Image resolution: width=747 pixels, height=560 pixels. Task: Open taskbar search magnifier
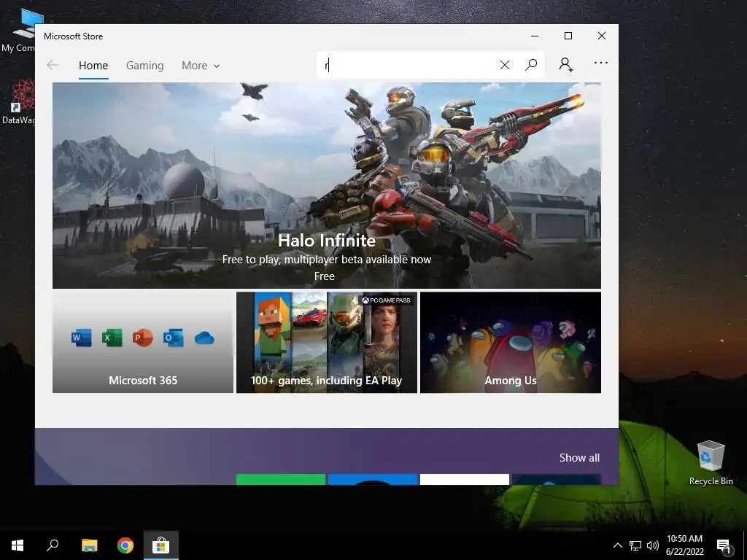53,545
